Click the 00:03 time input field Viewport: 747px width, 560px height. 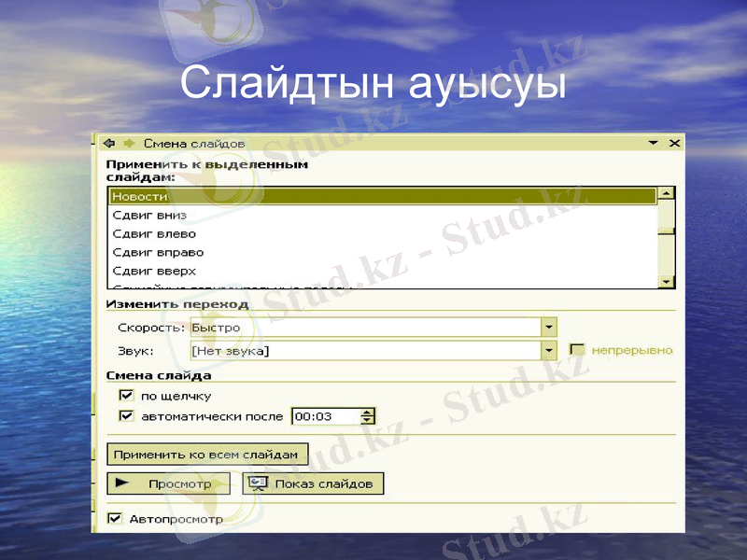tap(325, 417)
